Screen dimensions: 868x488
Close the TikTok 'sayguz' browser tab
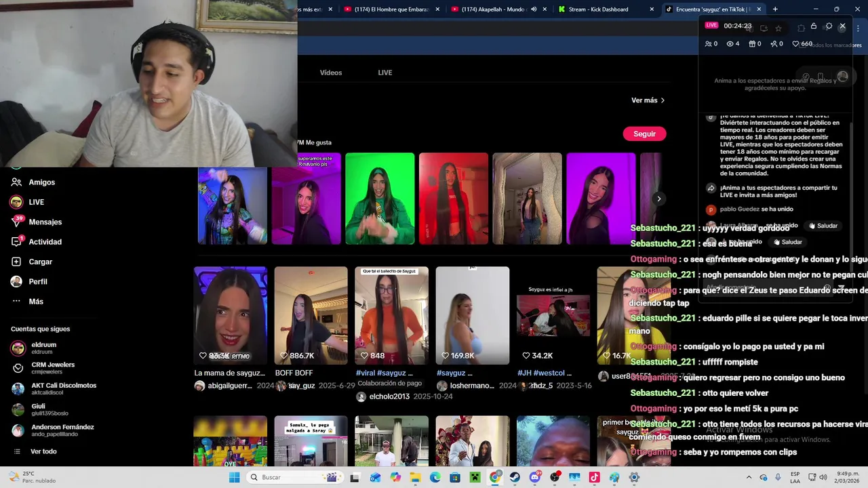coord(759,9)
